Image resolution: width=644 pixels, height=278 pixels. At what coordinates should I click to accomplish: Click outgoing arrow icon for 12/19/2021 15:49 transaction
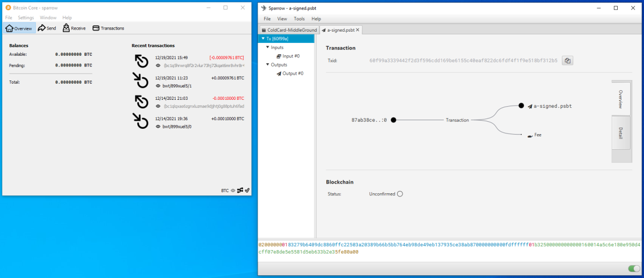(x=141, y=61)
